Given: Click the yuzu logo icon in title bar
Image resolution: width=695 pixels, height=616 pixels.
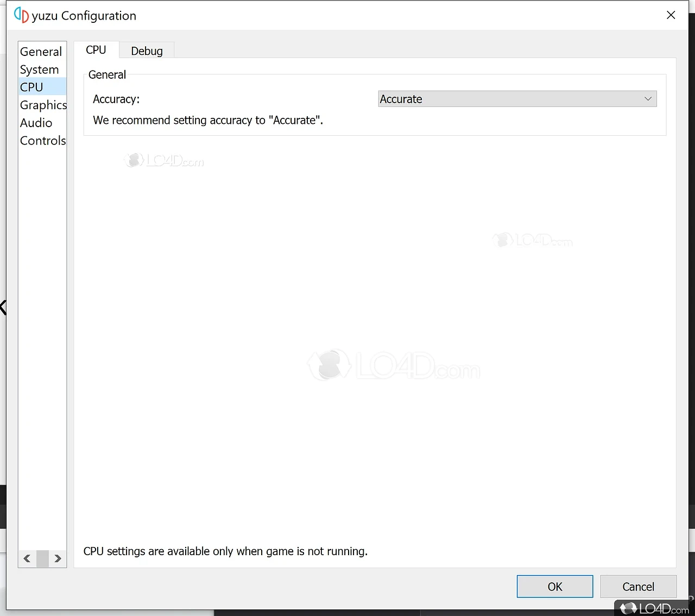Looking at the screenshot, I should point(21,15).
